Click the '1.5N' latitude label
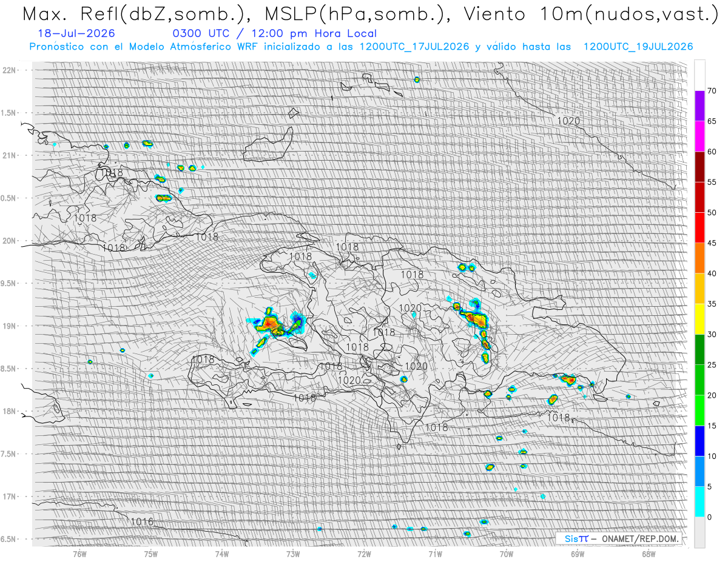Image resolution: width=728 pixels, height=562 pixels. click(x=9, y=113)
